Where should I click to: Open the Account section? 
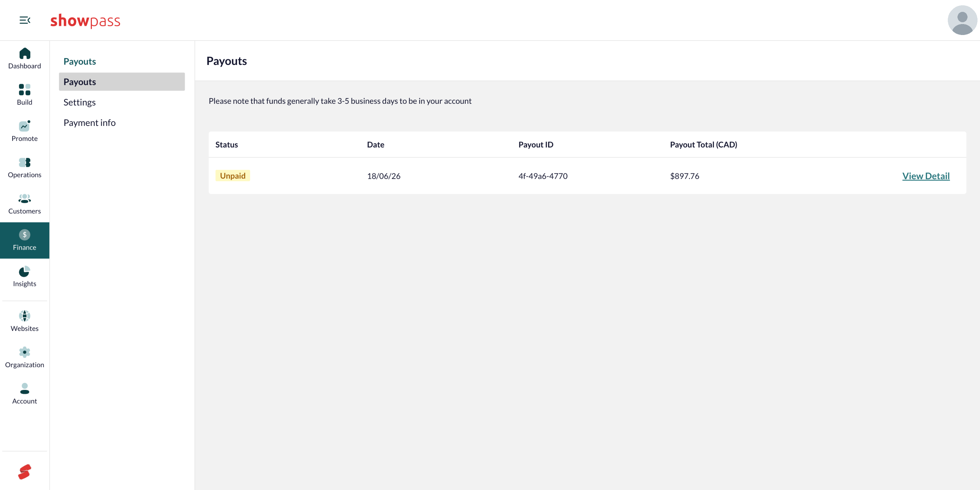[25, 394]
